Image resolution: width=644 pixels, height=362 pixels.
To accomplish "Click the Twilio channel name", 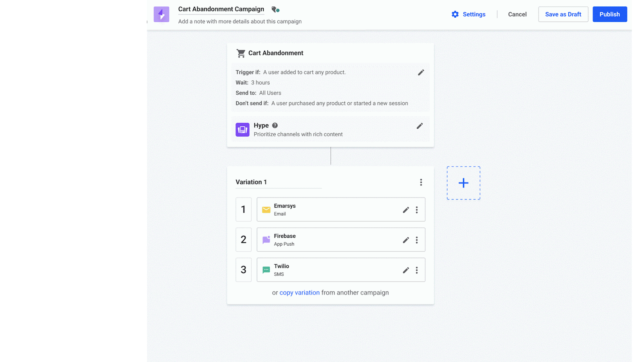I will tap(281, 266).
